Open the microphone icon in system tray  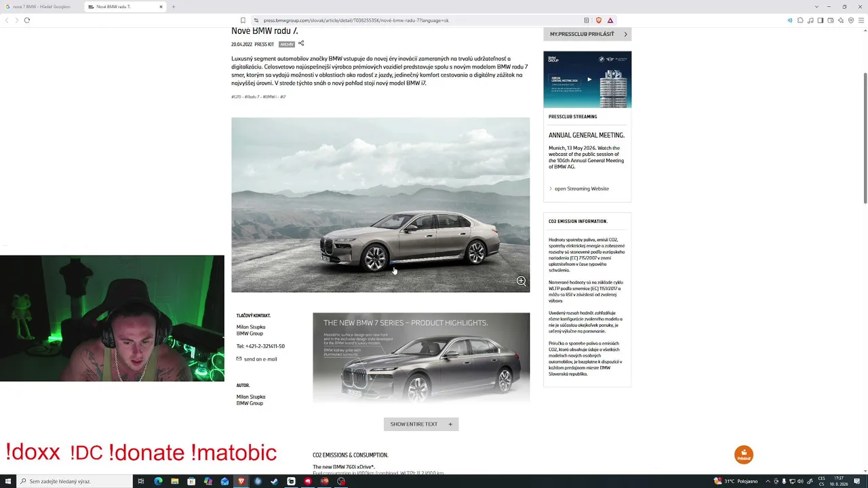pos(784,481)
